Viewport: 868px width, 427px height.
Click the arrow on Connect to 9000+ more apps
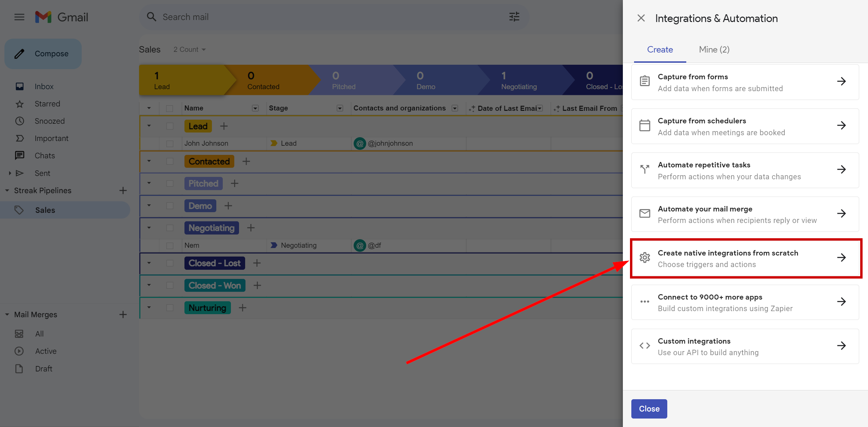(x=842, y=301)
